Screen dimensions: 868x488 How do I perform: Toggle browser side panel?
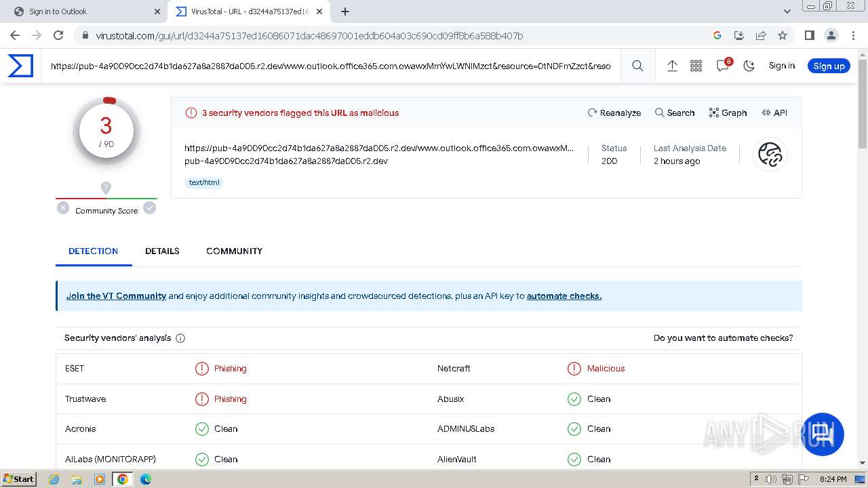810,35
